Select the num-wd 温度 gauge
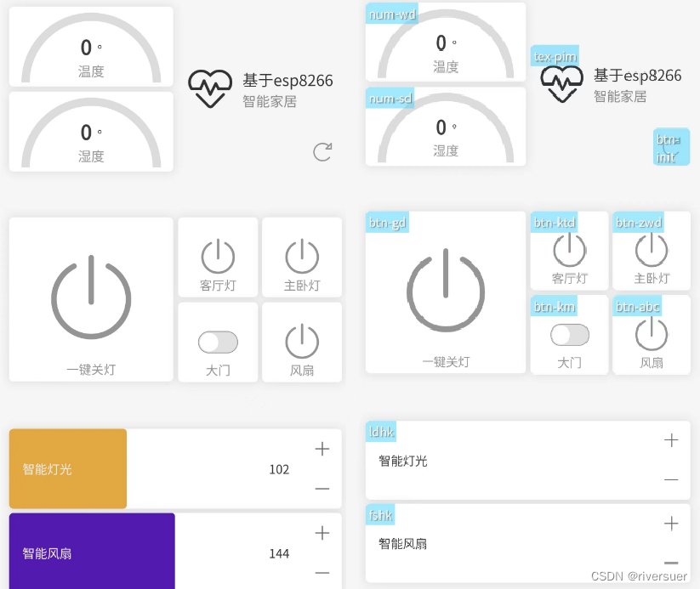700x589 pixels. pyautogui.click(x=446, y=42)
